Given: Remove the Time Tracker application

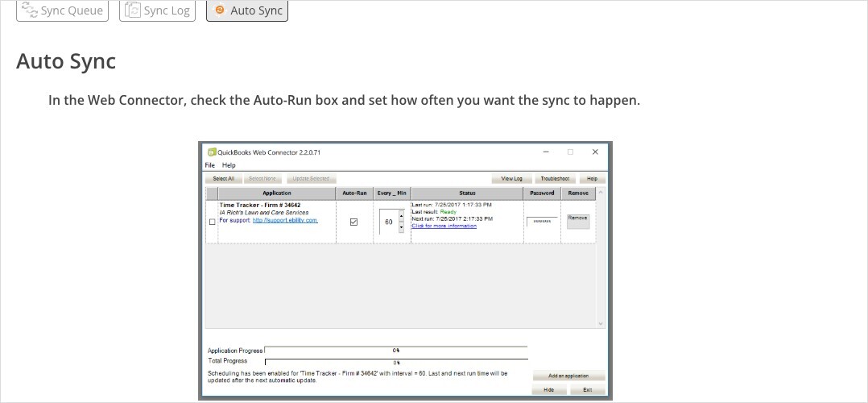Looking at the screenshot, I should tap(578, 222).
